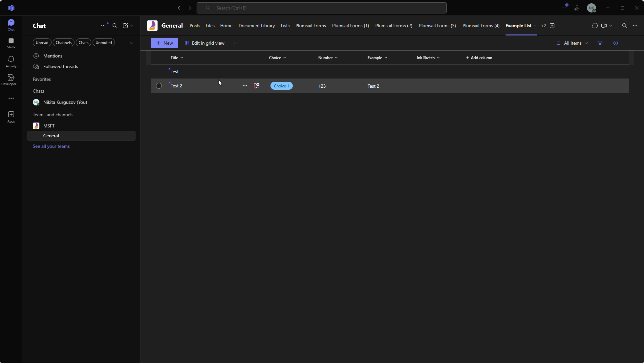
Task: Click the add tab plus icon
Action: point(552,26)
